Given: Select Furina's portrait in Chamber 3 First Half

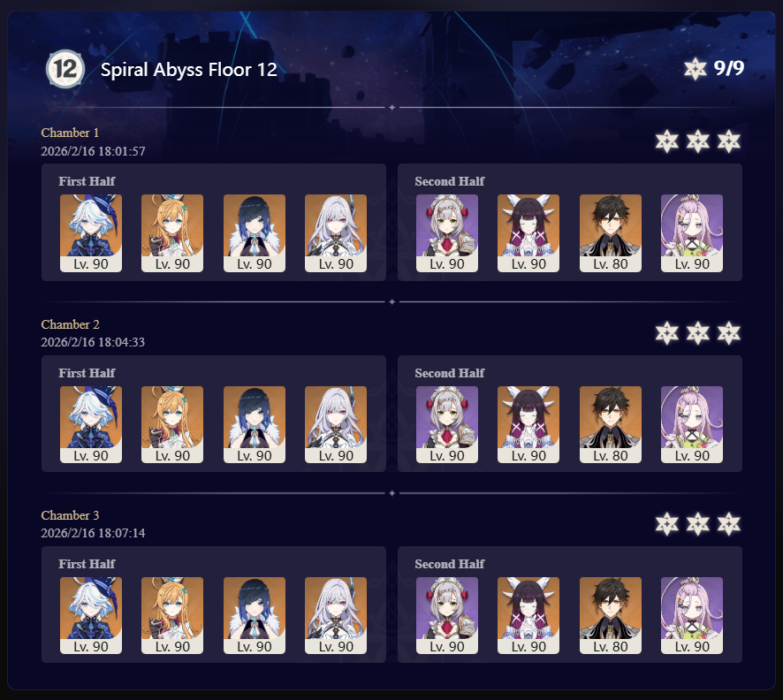Looking at the screenshot, I should tap(91, 616).
